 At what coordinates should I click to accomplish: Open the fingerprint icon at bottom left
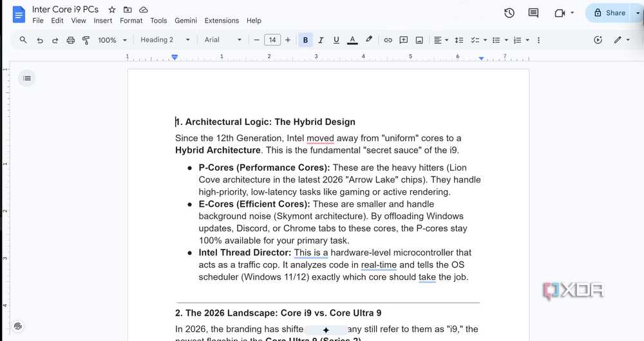(17, 326)
